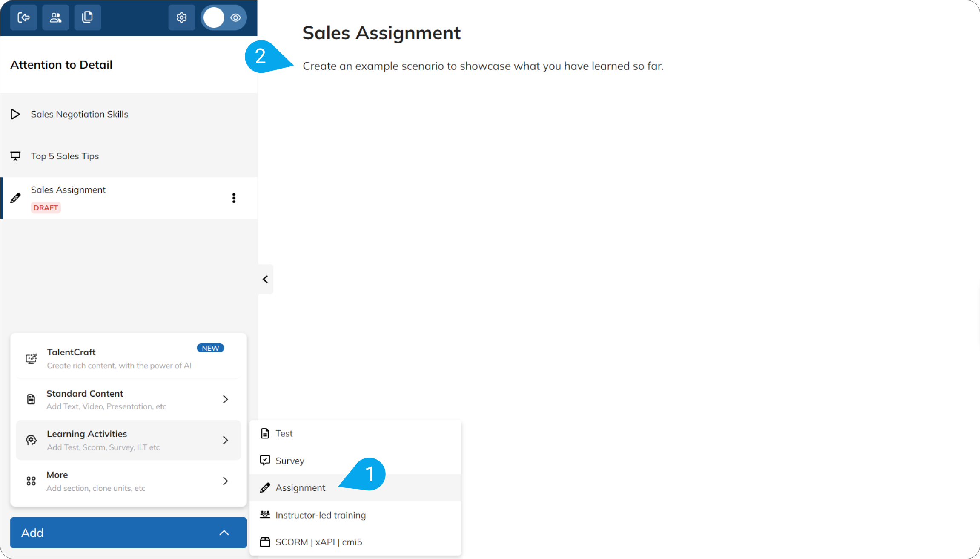Select Assignment from the activities list
Screen dimensions: 980x559
[355, 488]
